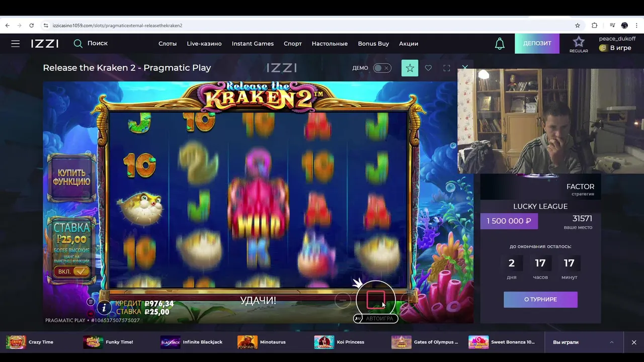Like the game with heart icon
This screenshot has width=644, height=362.
point(428,68)
